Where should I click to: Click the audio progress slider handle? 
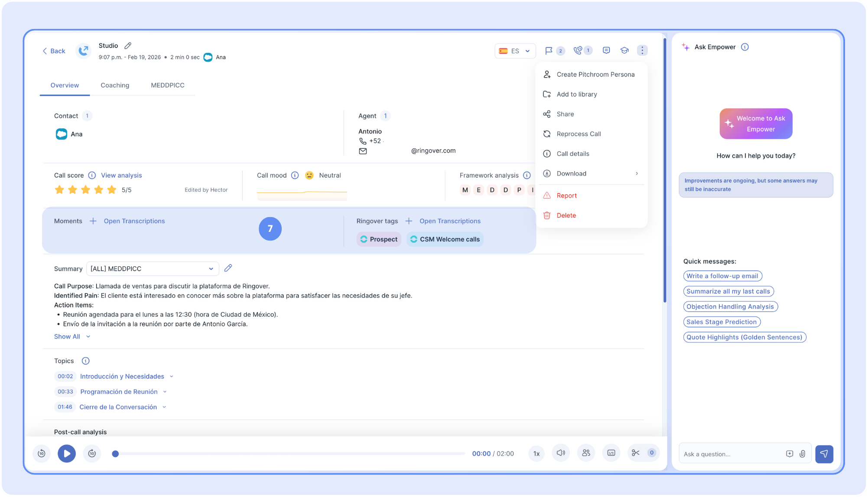click(x=115, y=454)
